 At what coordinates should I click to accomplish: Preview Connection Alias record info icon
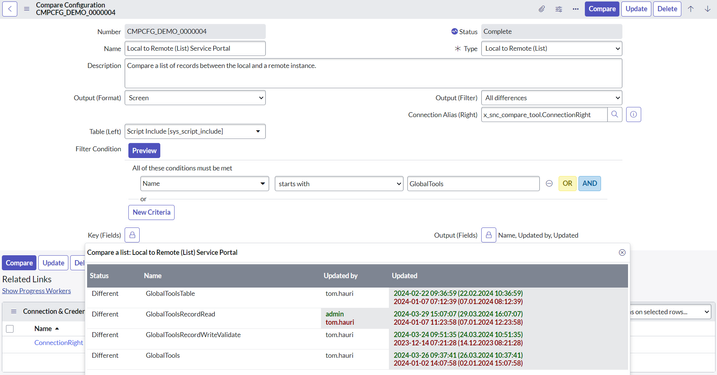pyautogui.click(x=633, y=114)
